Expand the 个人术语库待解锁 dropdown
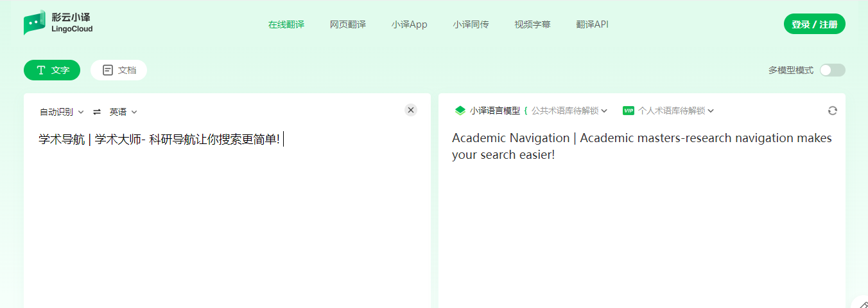This screenshot has width=868, height=308. click(675, 111)
